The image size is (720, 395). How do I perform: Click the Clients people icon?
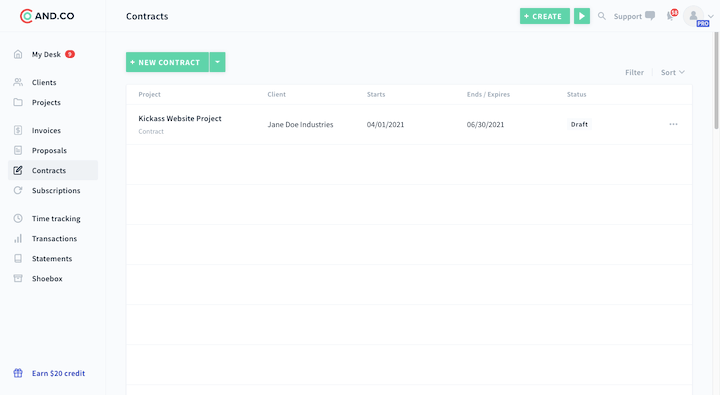(x=18, y=82)
